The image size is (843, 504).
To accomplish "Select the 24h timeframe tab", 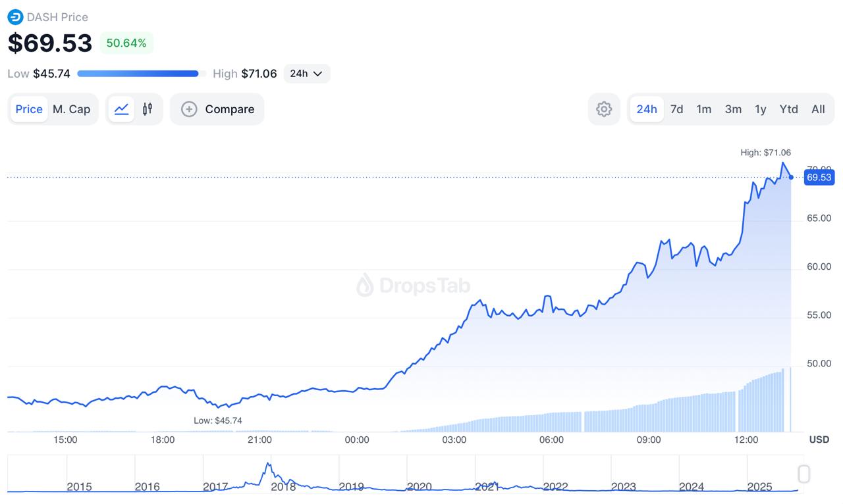I will (646, 109).
